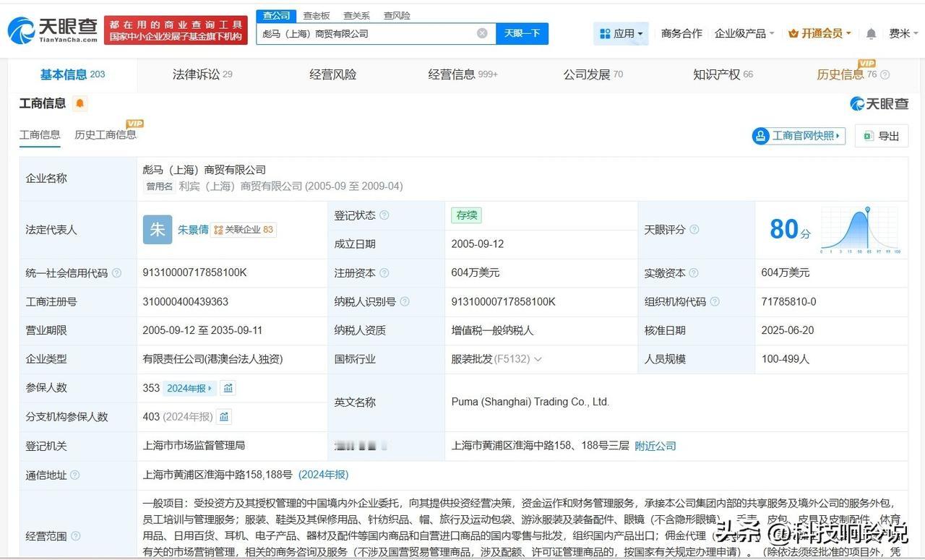The height and width of the screenshot is (560, 925).
Task: Switch to 查老板 search tab
Action: pyautogui.click(x=317, y=16)
